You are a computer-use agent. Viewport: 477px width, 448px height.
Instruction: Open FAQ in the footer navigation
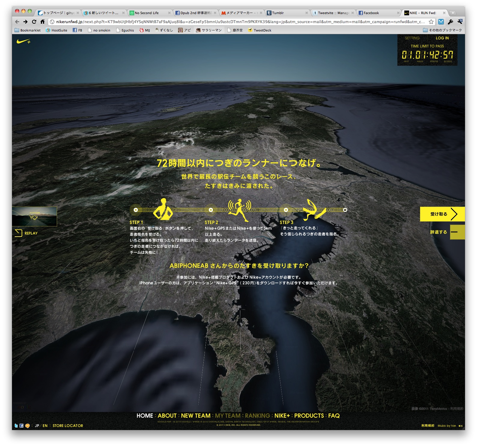tap(334, 416)
